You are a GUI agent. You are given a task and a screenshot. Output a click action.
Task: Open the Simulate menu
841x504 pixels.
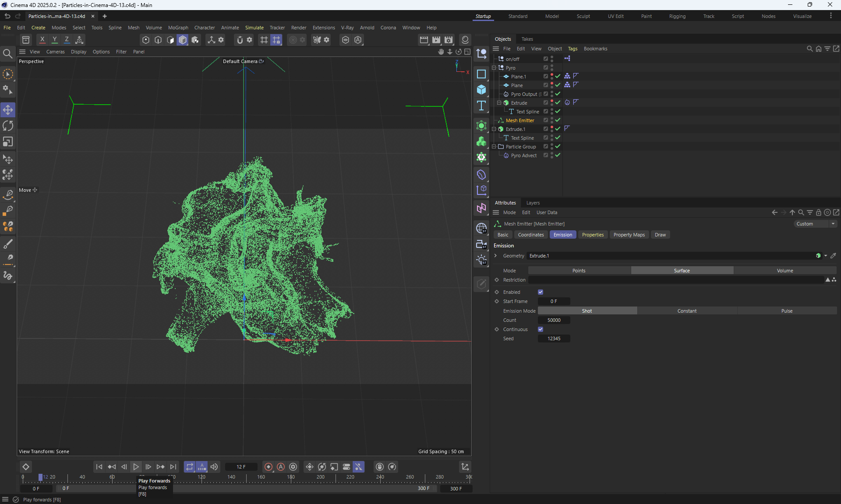click(x=254, y=28)
